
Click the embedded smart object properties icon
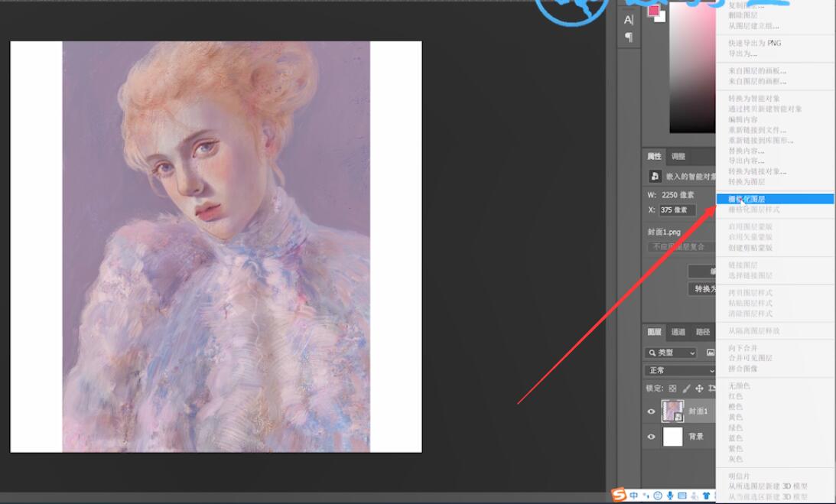pyautogui.click(x=655, y=176)
